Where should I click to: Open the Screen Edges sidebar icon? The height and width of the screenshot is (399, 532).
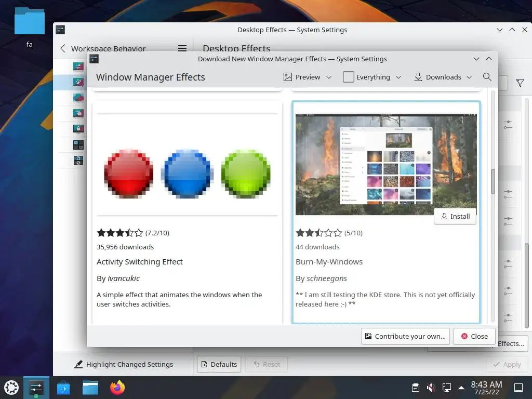(x=78, y=98)
